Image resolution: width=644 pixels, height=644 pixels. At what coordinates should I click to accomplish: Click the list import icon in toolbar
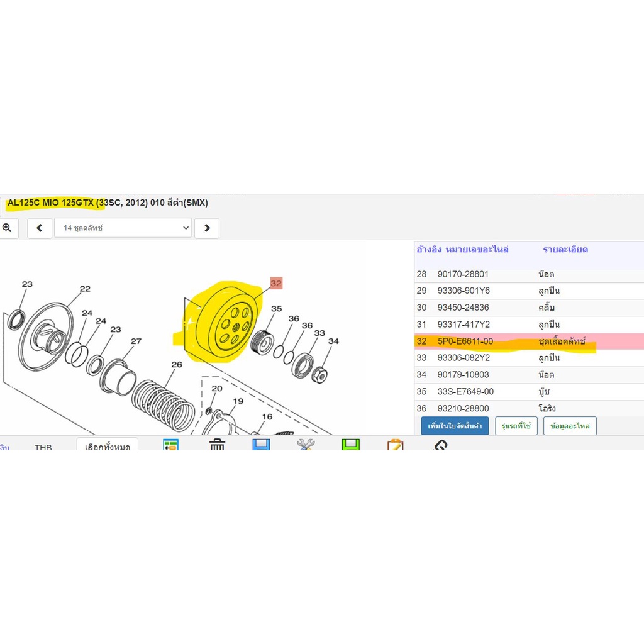[x=171, y=445]
